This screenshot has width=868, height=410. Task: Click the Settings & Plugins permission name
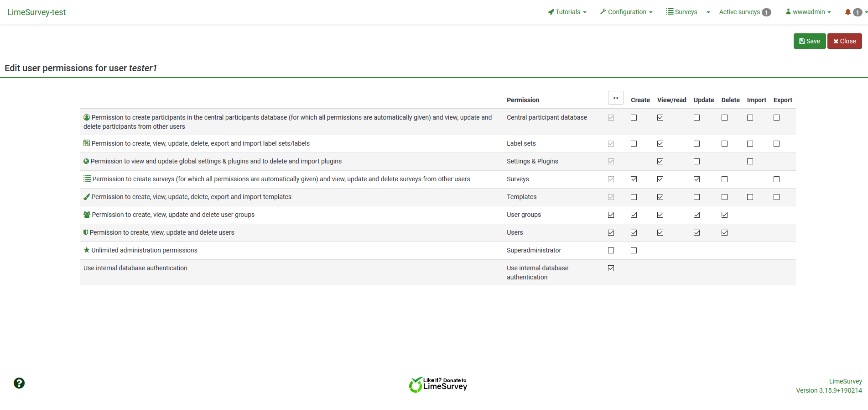tap(532, 161)
